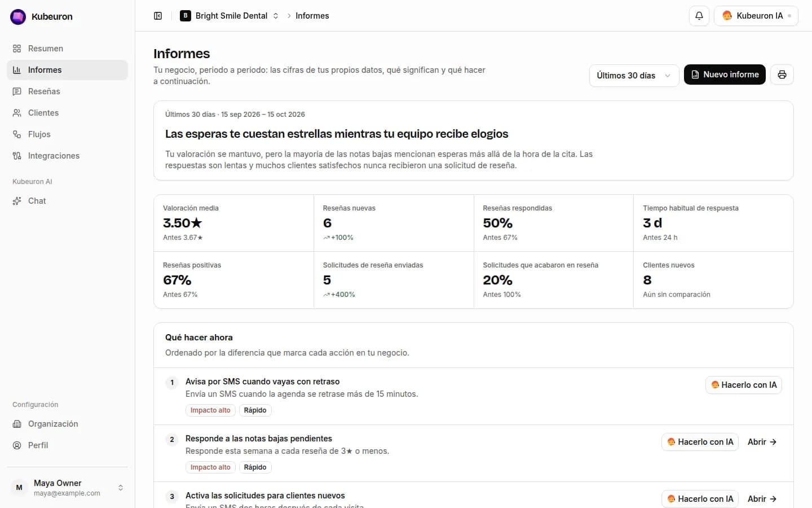
Task: Click Maya Owner's avatar initial
Action: pos(19,488)
